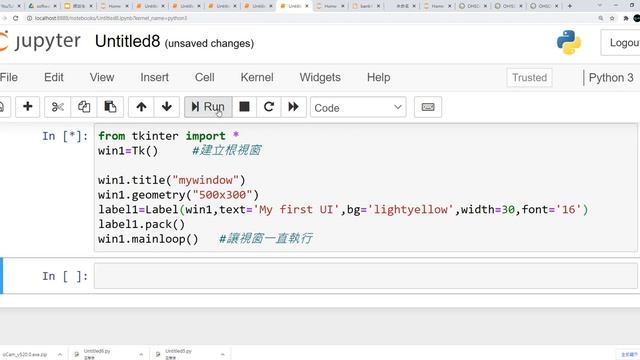Screen dimensions: 640x360
Task: Click the Jupyter logo
Action: [x=41, y=42]
